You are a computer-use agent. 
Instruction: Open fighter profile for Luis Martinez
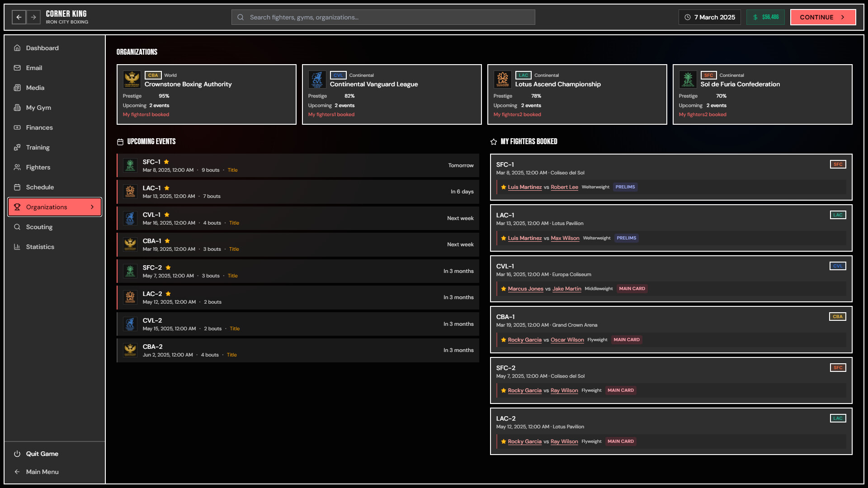[525, 187]
